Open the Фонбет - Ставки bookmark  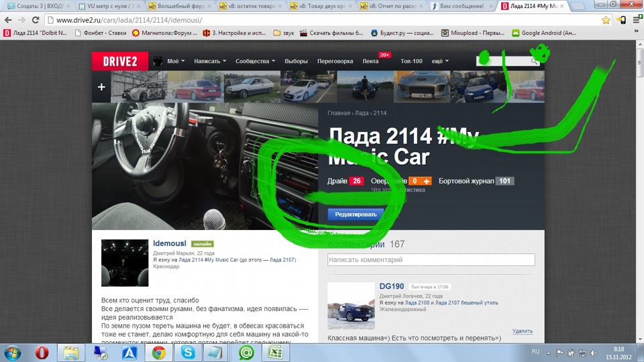101,33
